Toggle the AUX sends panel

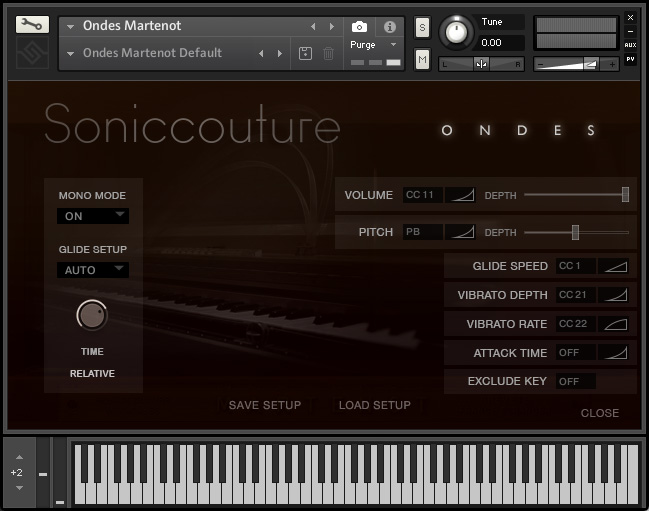630,45
